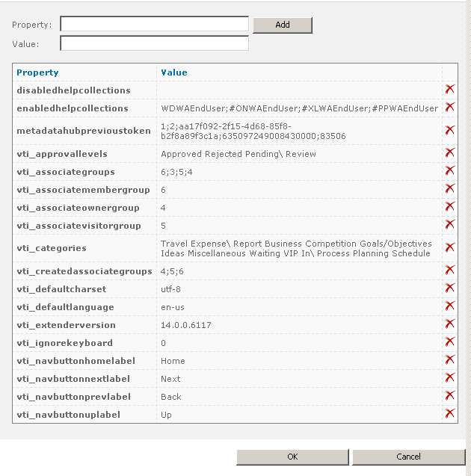Delete vti_associatemembergroup property
The height and width of the screenshot is (476, 471).
[x=450, y=188]
